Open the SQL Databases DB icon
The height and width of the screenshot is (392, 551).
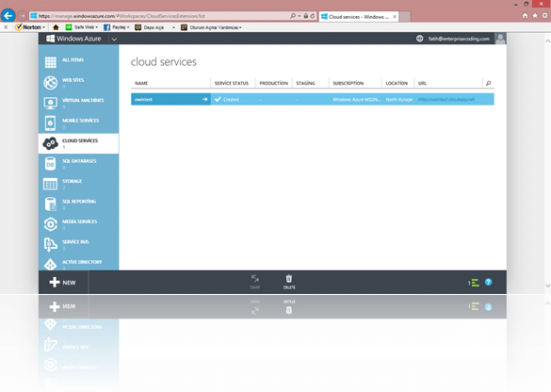(50, 164)
